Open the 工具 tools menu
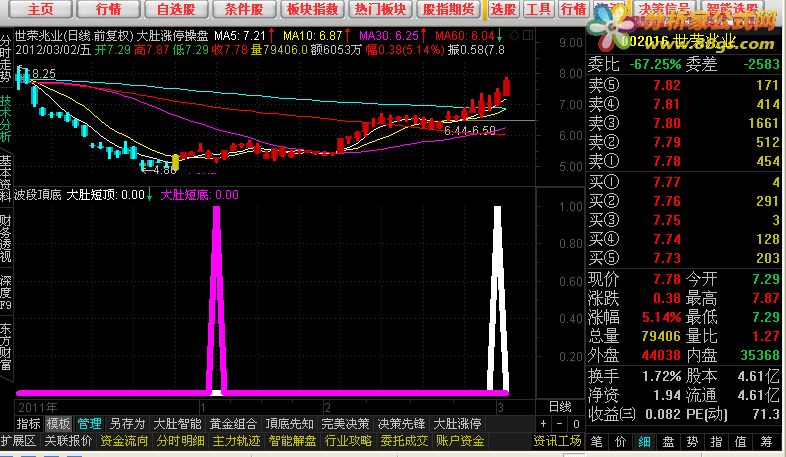Viewport: 786px width, 457px height. click(x=539, y=9)
